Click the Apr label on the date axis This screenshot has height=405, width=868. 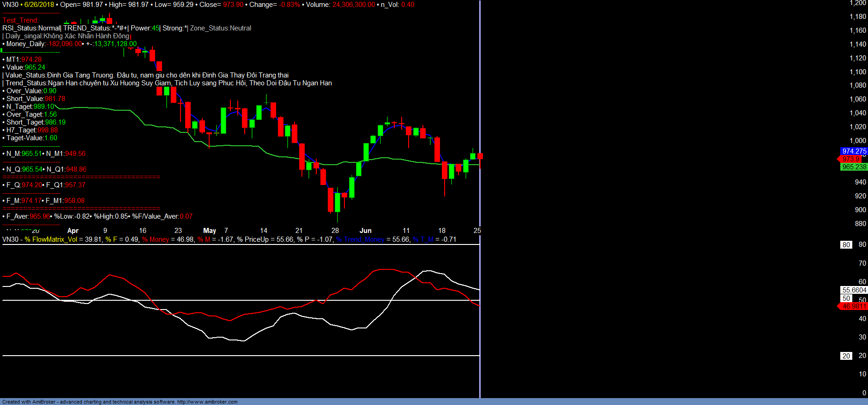click(73, 231)
